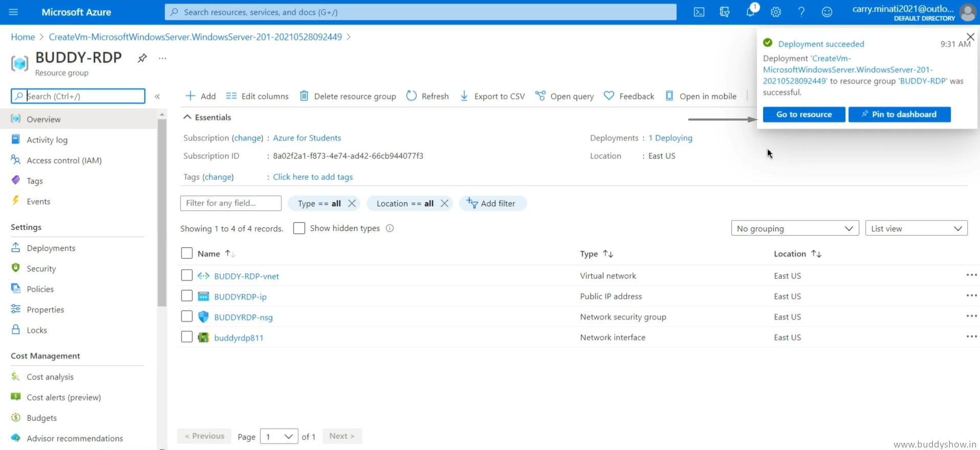980x450 pixels.
Task: Enable Show hidden types checkbox
Action: click(299, 228)
